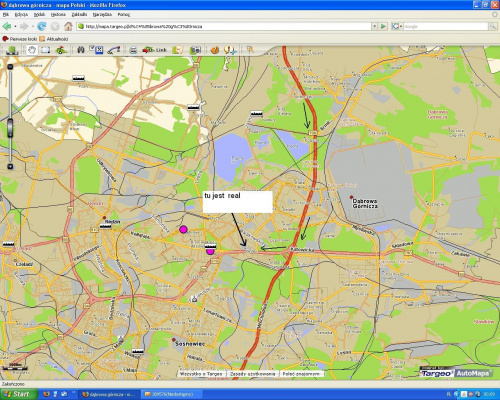Click the map note icon right of Link

click(178, 50)
